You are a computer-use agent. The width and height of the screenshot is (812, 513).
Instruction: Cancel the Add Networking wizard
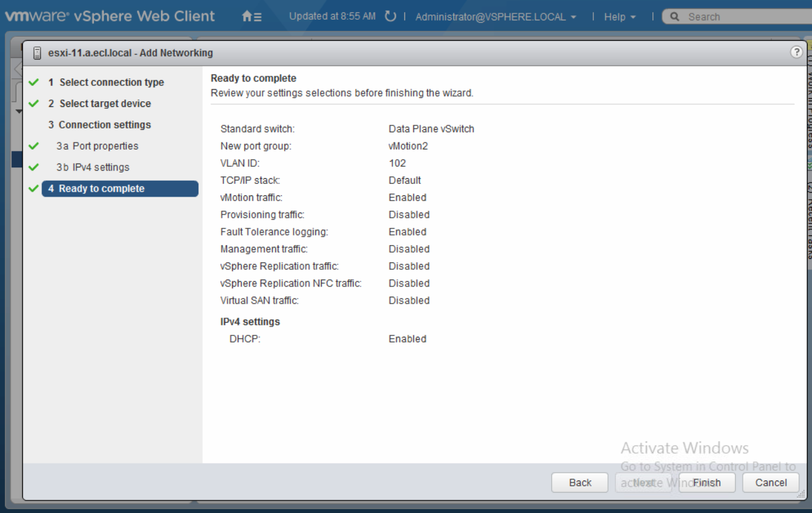[x=771, y=482]
